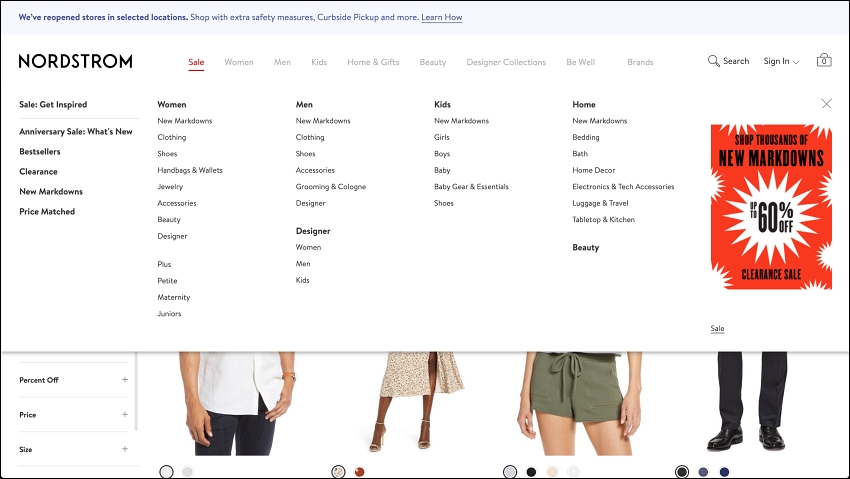Screen dimensions: 850x479
Task: Go to Bestsellers
Action: (40, 152)
